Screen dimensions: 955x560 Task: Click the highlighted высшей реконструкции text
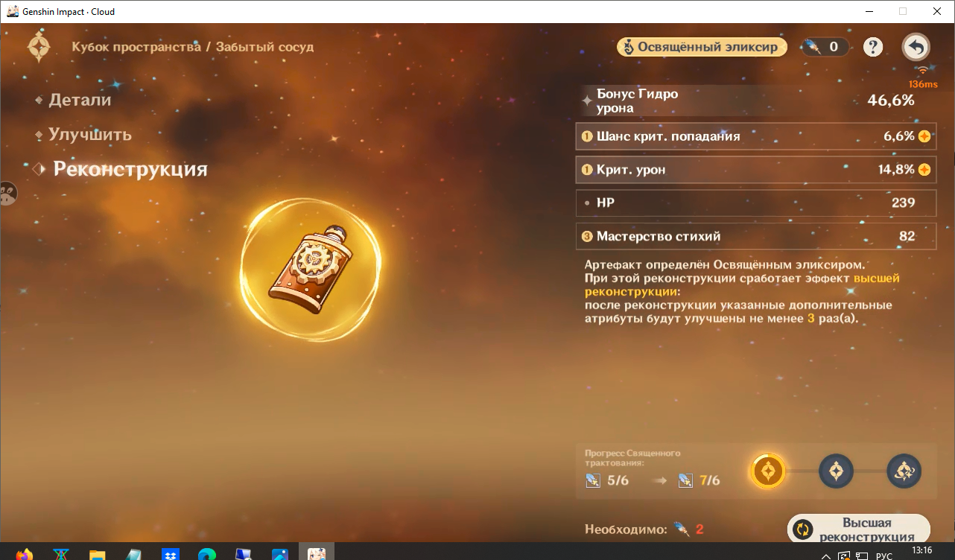click(742, 284)
